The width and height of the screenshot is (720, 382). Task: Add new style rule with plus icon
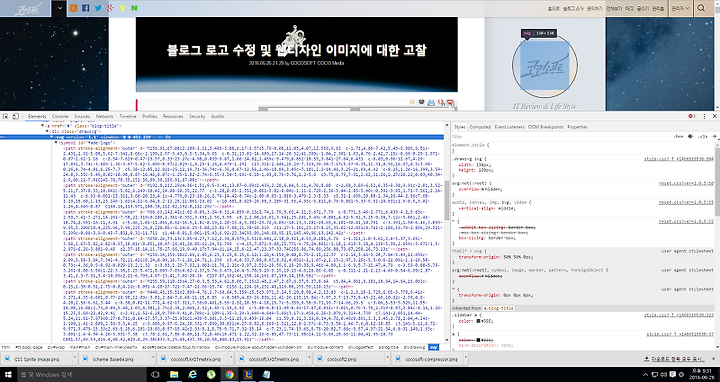[x=714, y=136]
